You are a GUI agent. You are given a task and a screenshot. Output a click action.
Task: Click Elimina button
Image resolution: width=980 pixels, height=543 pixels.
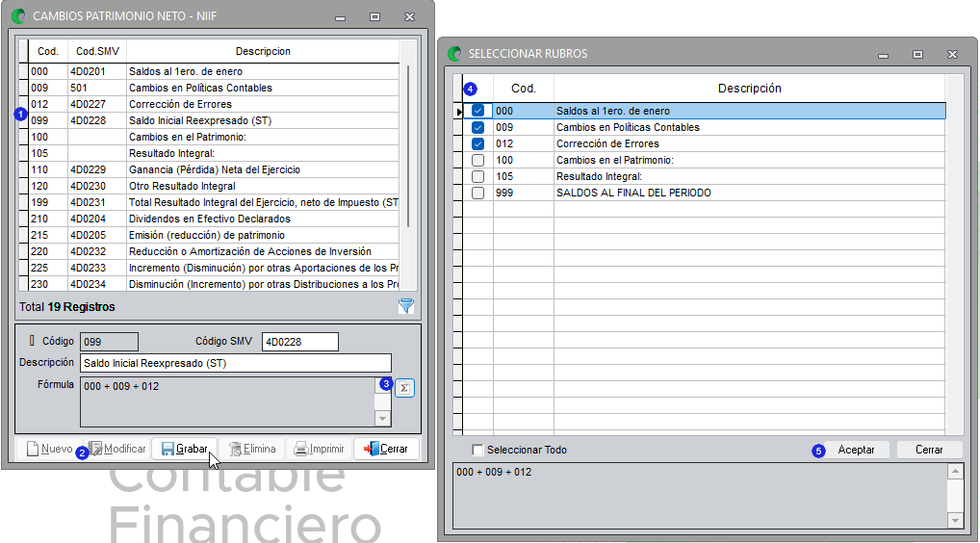(x=252, y=449)
